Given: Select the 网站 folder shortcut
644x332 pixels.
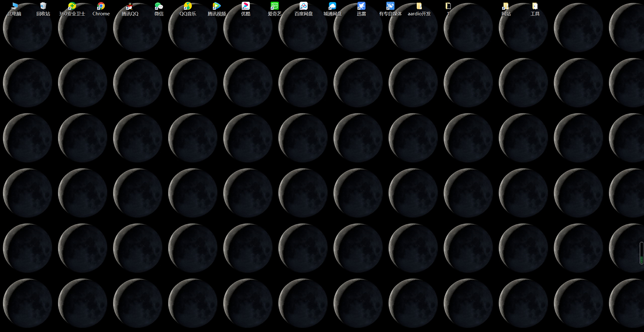Looking at the screenshot, I should pos(506,6).
